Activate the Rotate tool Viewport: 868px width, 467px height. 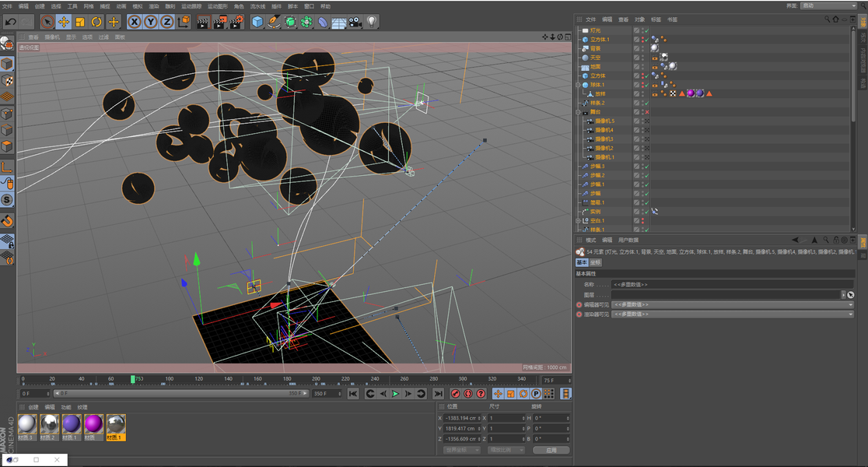pos(96,22)
